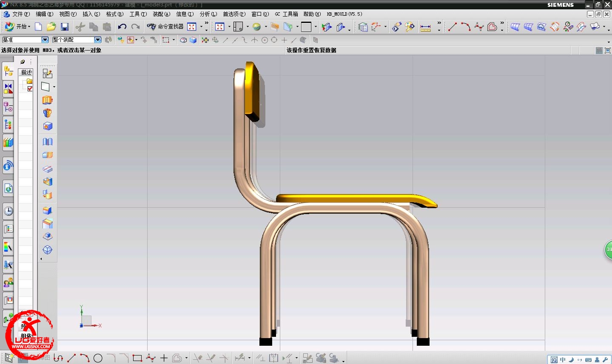
Task: Click the WCS orientation icon in the top toolbar
Action: (x=376, y=27)
